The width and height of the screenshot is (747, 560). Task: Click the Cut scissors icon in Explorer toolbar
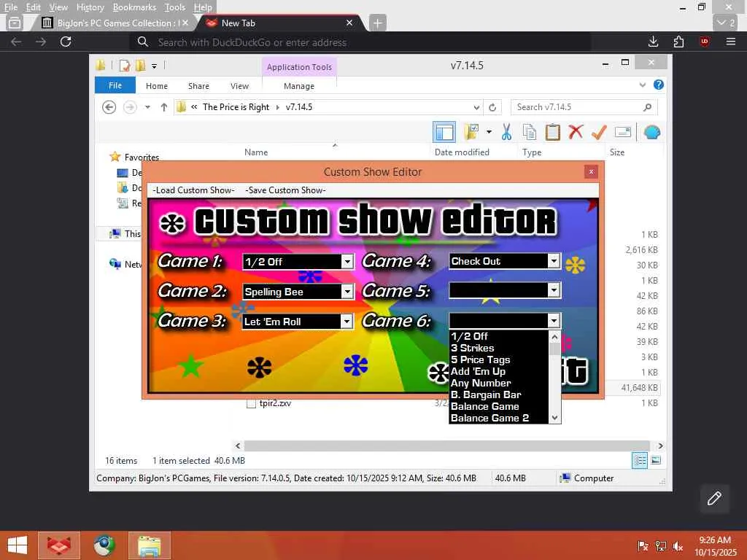point(506,132)
